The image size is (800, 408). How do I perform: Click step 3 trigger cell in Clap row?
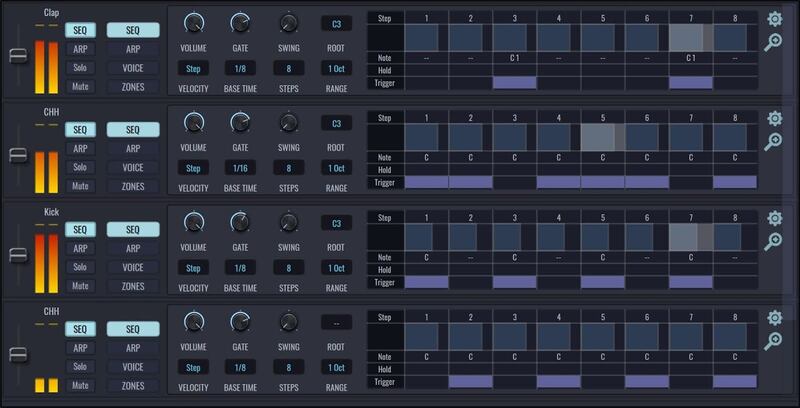pos(514,83)
